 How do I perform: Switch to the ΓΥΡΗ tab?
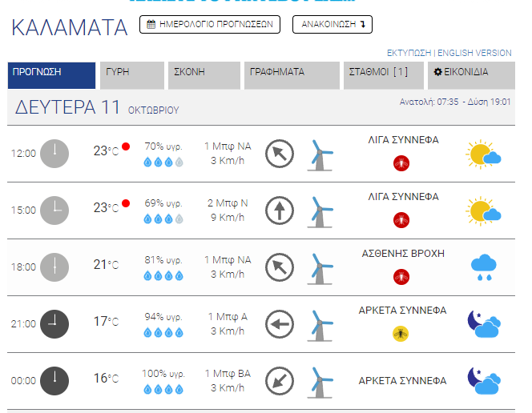pyautogui.click(x=132, y=74)
